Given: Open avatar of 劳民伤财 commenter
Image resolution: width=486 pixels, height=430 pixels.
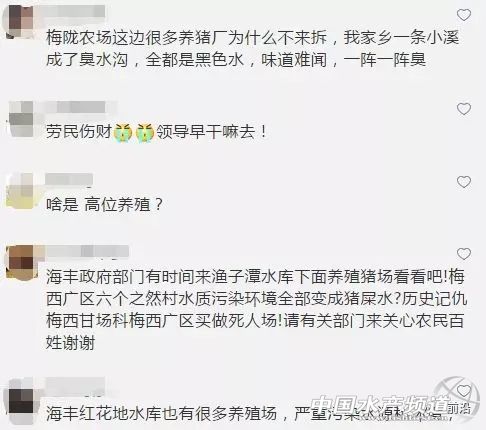Looking at the screenshot, I should 22,119.
